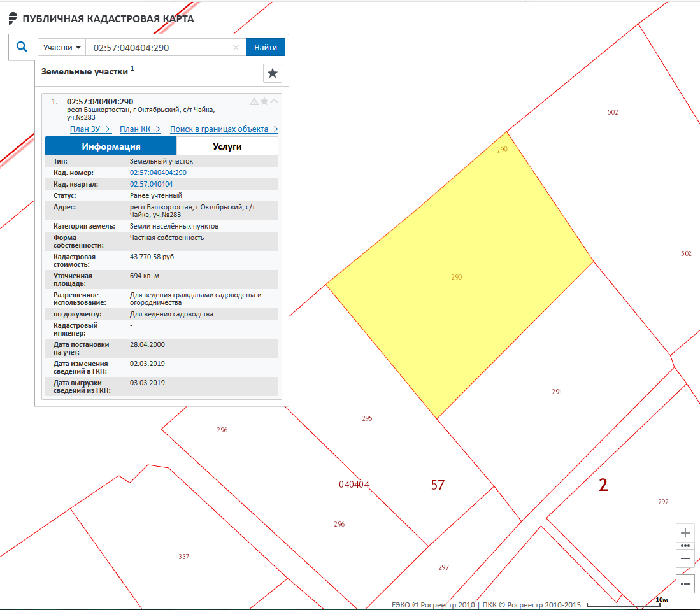Open favorites with the star button
Viewport: 700px width, 610px height.
click(x=273, y=73)
